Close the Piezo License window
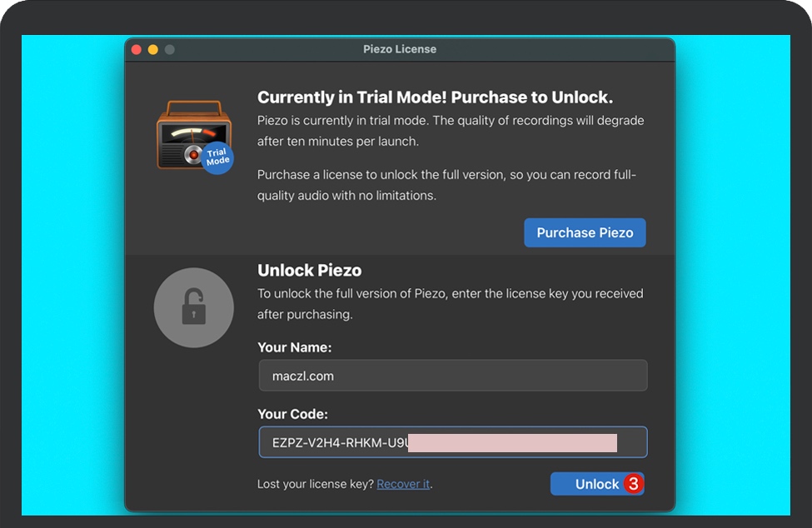This screenshot has width=812, height=528. pyautogui.click(x=137, y=50)
